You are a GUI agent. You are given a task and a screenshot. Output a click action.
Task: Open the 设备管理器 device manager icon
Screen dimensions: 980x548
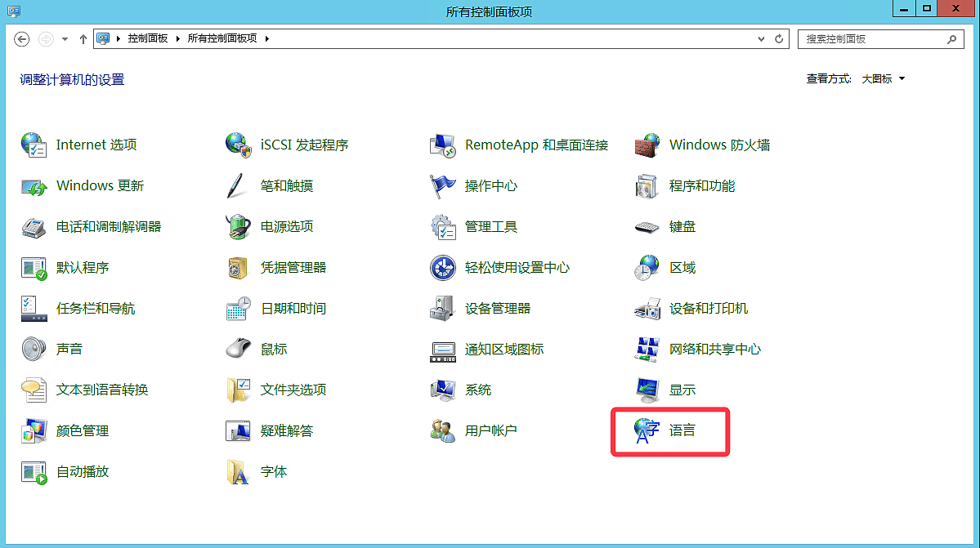[x=442, y=309]
